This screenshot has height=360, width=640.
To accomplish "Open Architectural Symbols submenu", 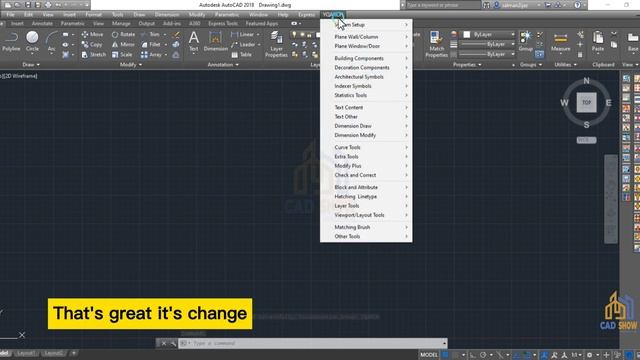I will pos(366,77).
